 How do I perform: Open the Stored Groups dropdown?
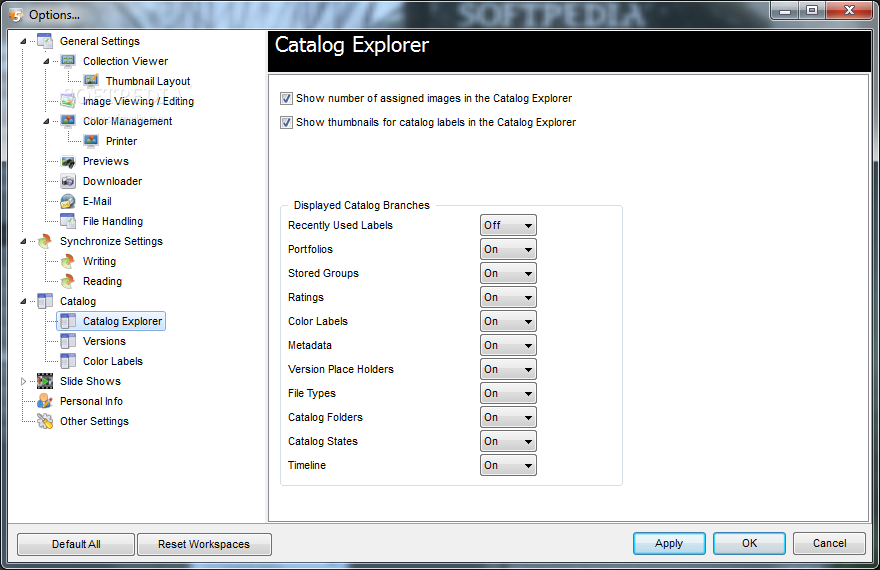508,273
